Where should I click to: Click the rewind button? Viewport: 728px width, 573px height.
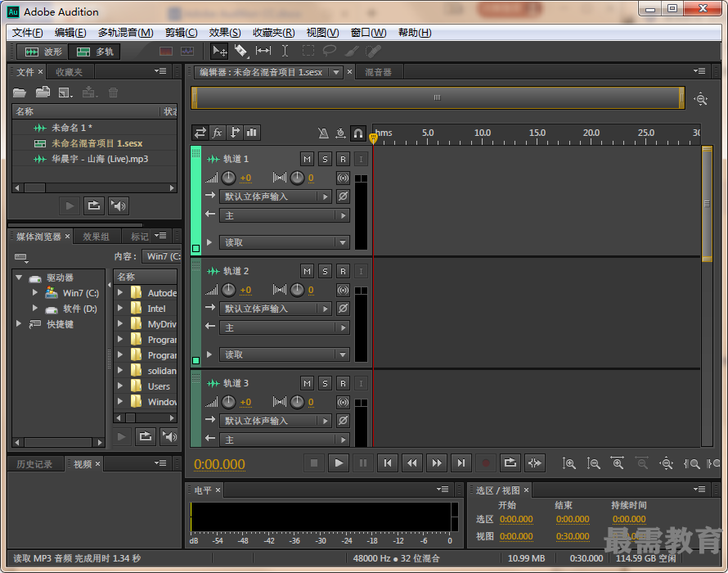(412, 462)
